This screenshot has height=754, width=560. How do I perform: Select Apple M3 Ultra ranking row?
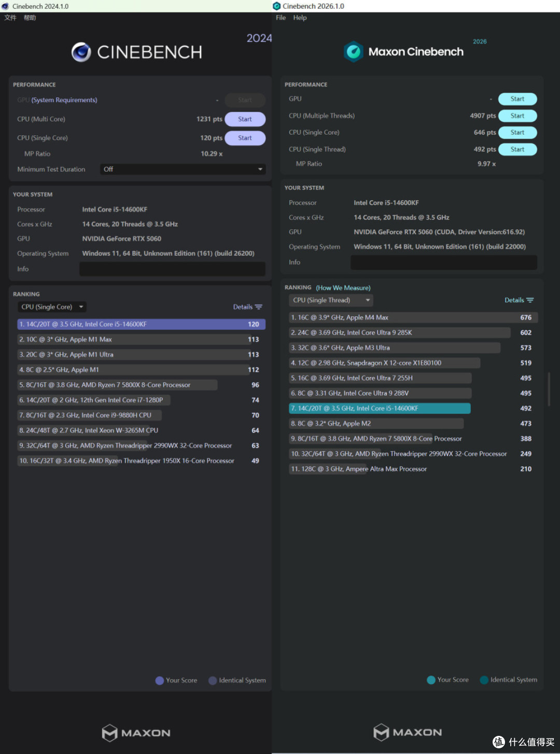413,348
